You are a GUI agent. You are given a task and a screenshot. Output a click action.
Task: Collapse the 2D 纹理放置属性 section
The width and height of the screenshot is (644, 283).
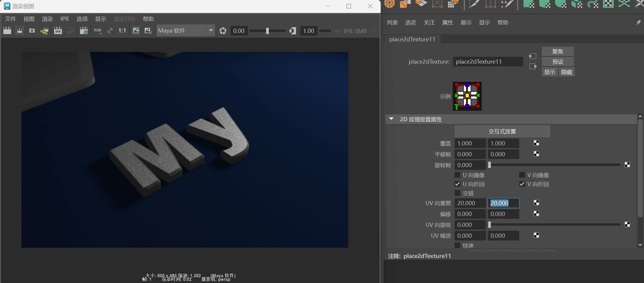point(391,119)
